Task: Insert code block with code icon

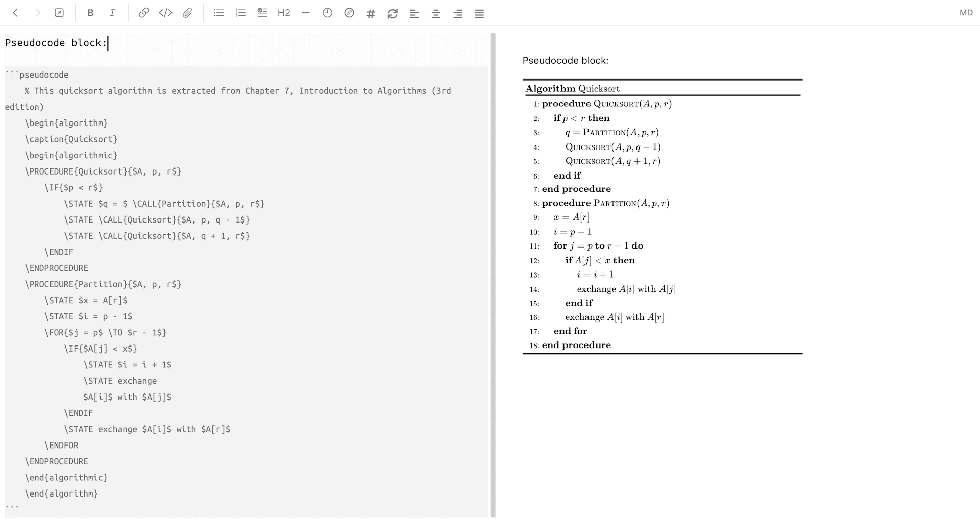Action: pos(165,13)
